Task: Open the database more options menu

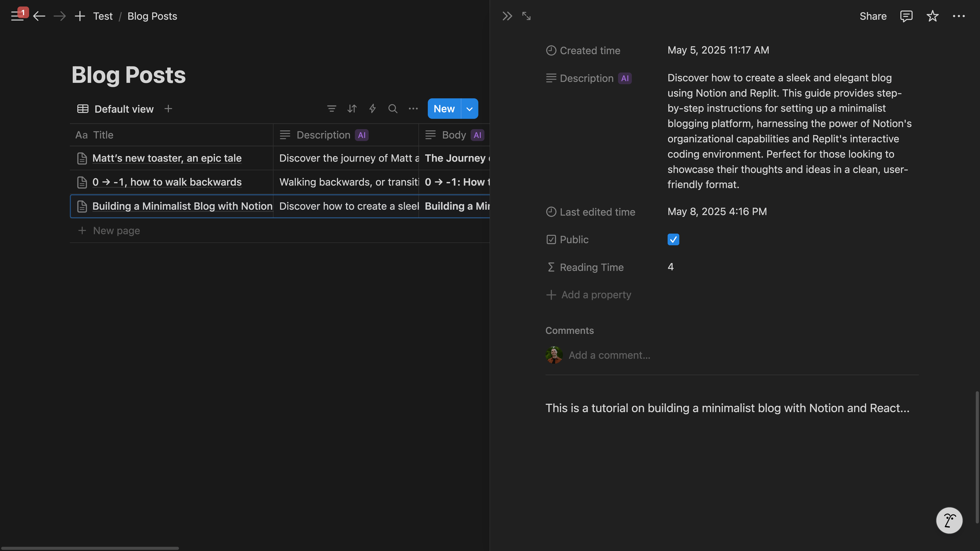Action: 413,109
